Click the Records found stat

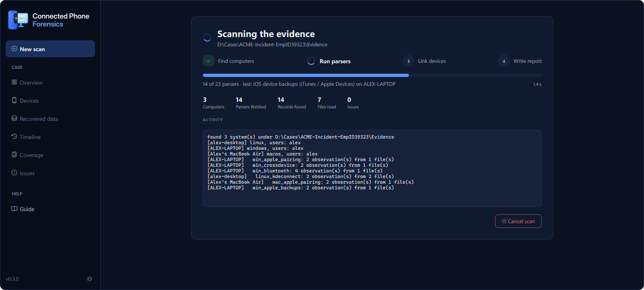[x=292, y=103]
